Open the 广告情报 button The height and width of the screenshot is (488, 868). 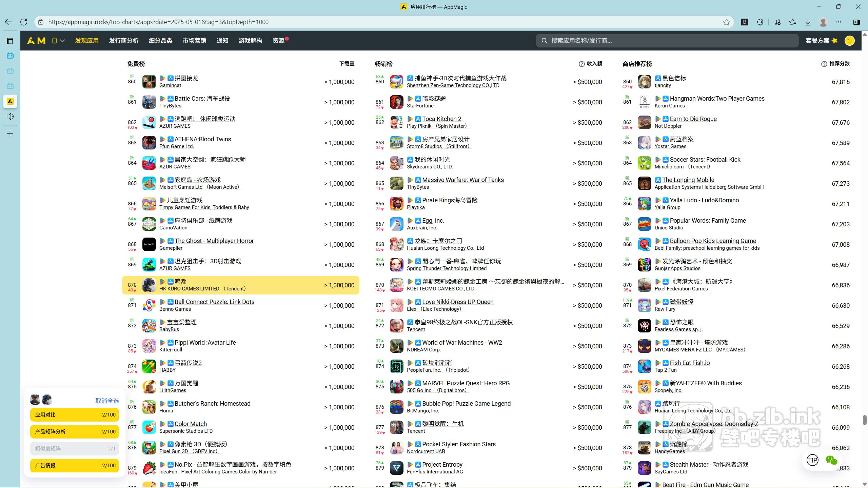[x=74, y=465]
